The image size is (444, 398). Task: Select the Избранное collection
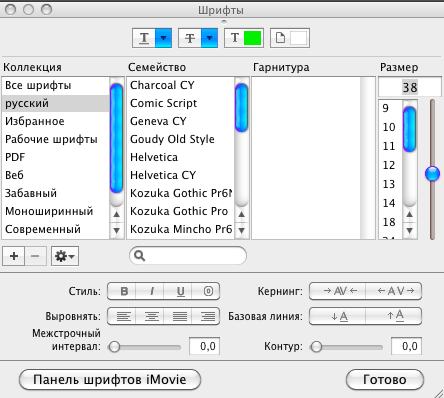56,121
